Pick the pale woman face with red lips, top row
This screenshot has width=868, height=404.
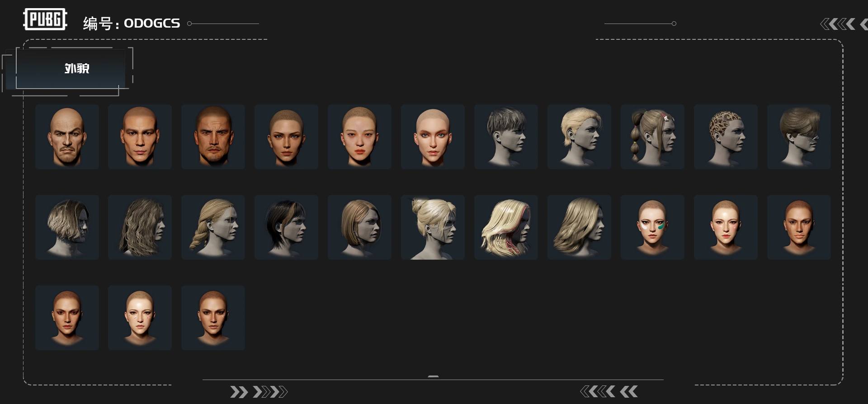click(359, 137)
